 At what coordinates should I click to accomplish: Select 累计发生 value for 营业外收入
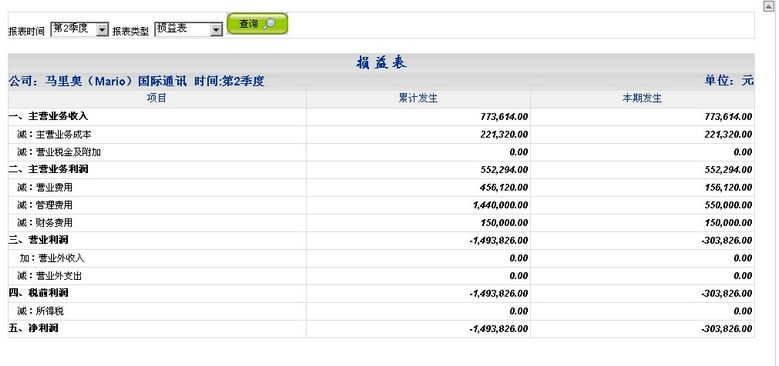(519, 258)
